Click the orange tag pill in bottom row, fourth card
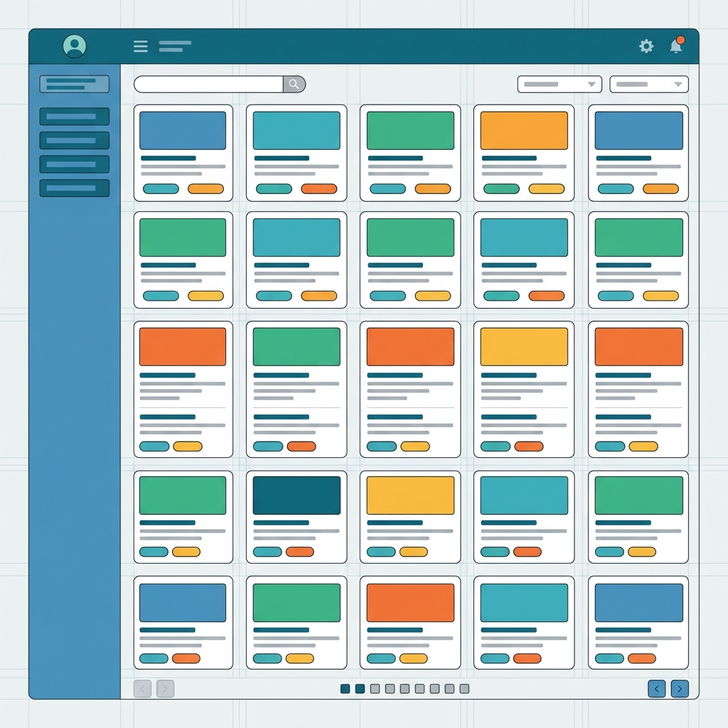The width and height of the screenshot is (728, 728). (527, 658)
